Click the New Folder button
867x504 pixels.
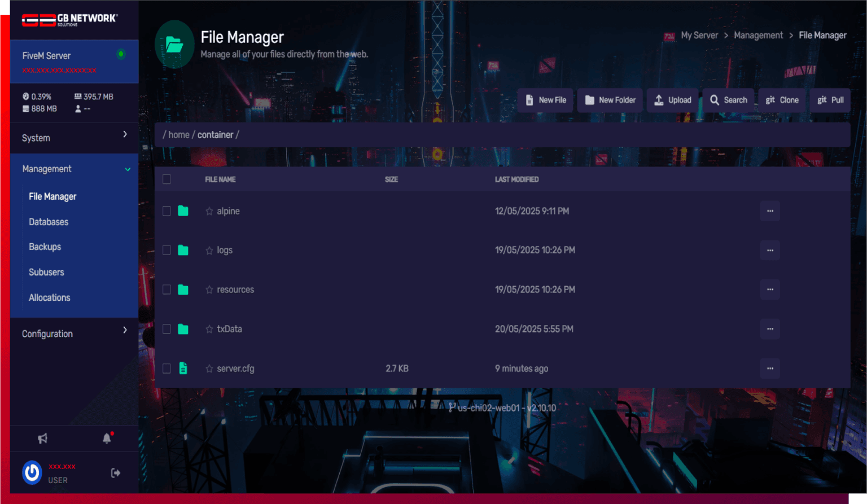coord(610,100)
